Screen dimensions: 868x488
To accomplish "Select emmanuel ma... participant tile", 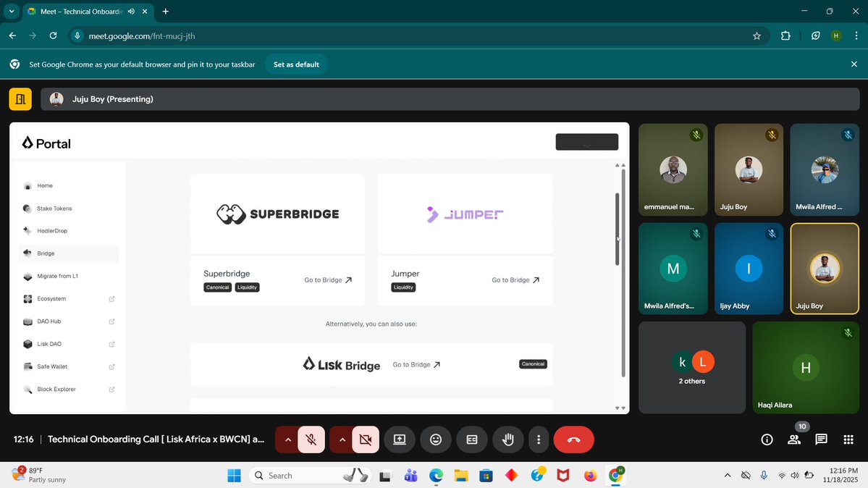I will [x=673, y=169].
